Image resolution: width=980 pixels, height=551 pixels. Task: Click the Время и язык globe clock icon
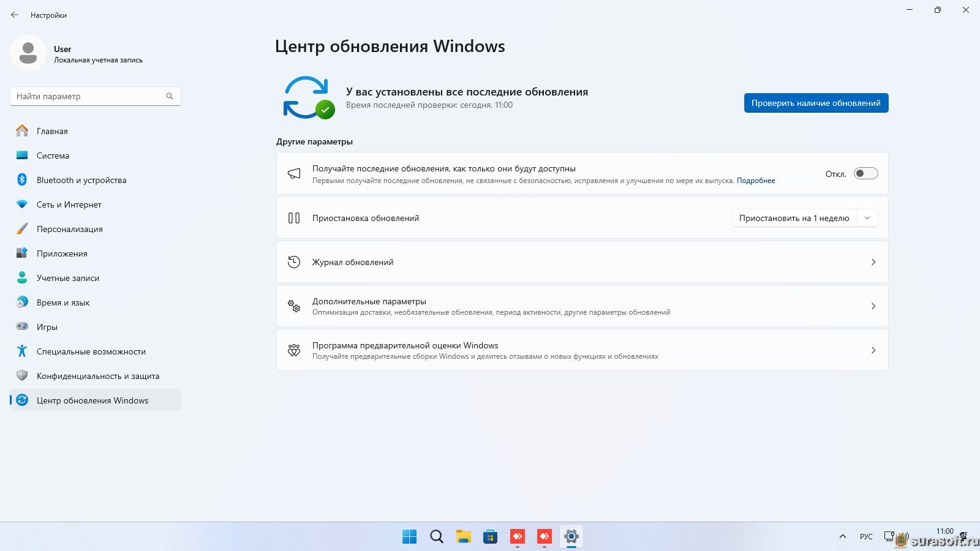click(22, 302)
